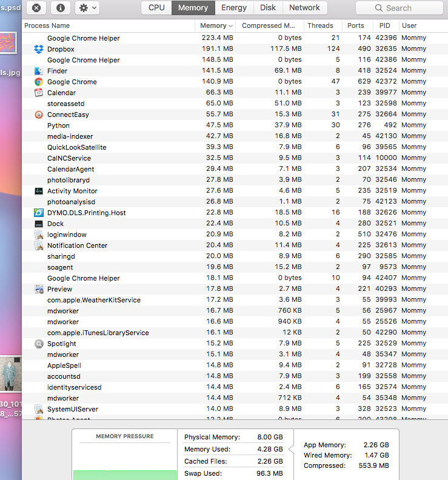Select the CalNCService row
This screenshot has width=448, height=480.
pos(235,158)
